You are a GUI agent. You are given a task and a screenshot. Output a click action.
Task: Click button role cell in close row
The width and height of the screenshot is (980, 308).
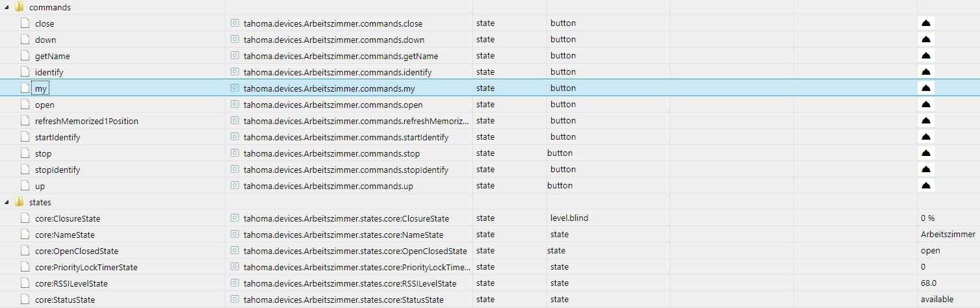pyautogui.click(x=563, y=23)
